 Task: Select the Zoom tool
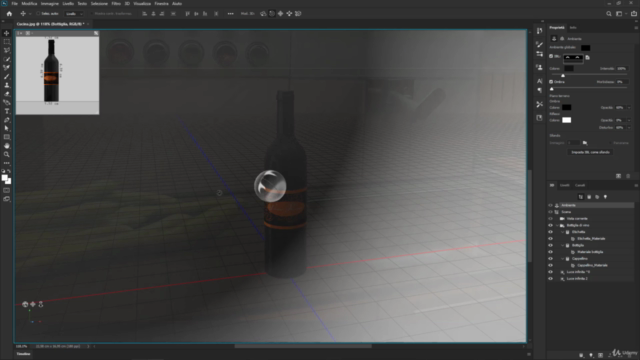7,154
